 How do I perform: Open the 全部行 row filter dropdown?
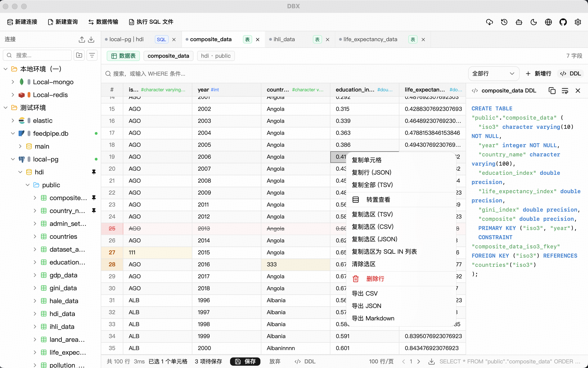point(494,74)
